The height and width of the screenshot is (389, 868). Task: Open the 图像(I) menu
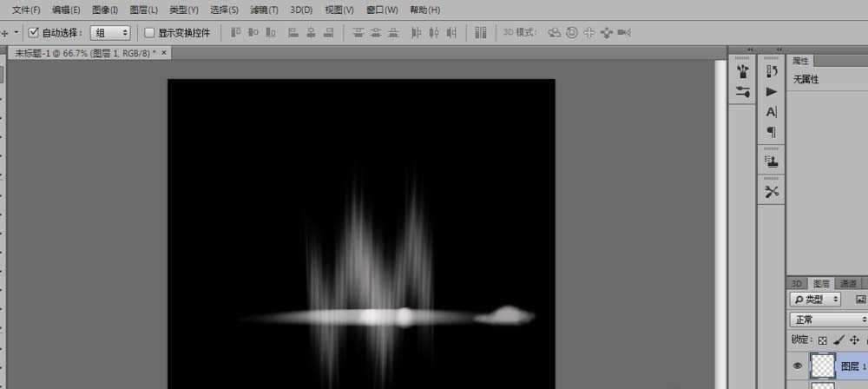105,10
